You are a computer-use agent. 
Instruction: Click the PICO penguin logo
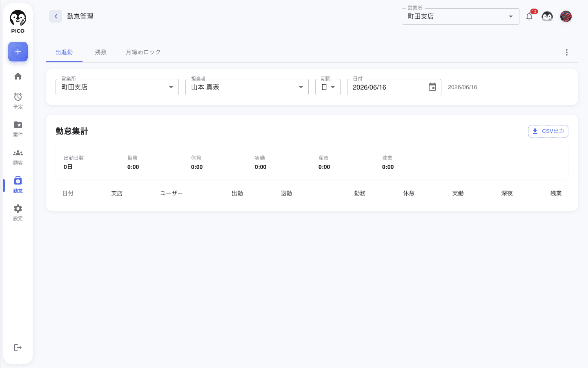click(x=18, y=22)
